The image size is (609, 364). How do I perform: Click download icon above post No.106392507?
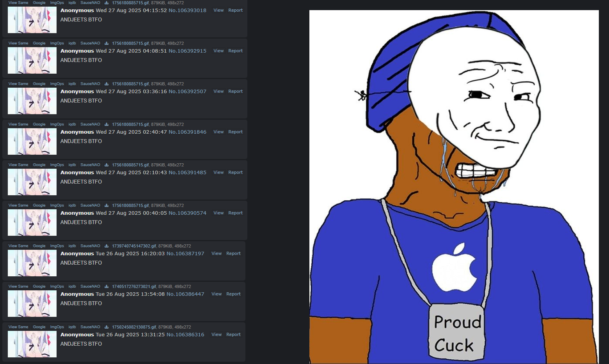107,84
